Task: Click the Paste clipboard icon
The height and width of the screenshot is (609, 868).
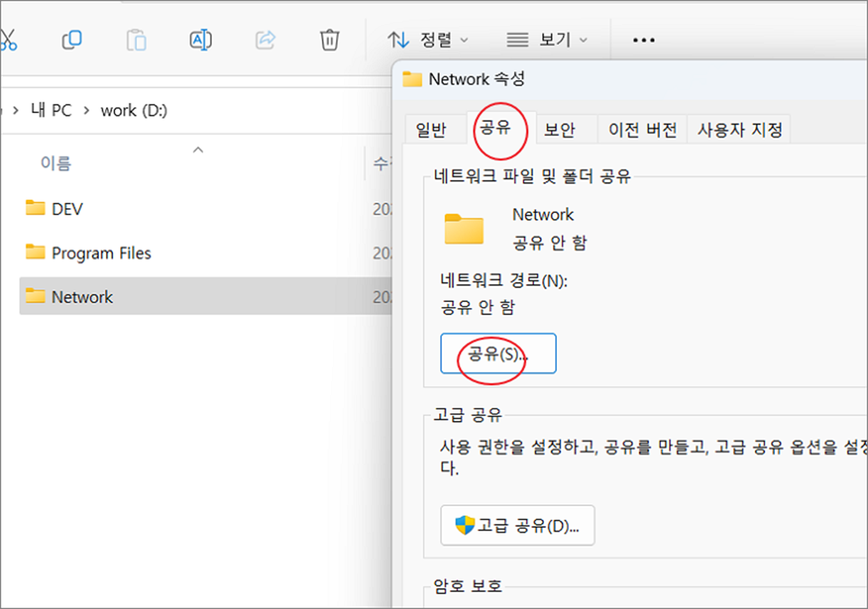Action: click(136, 40)
